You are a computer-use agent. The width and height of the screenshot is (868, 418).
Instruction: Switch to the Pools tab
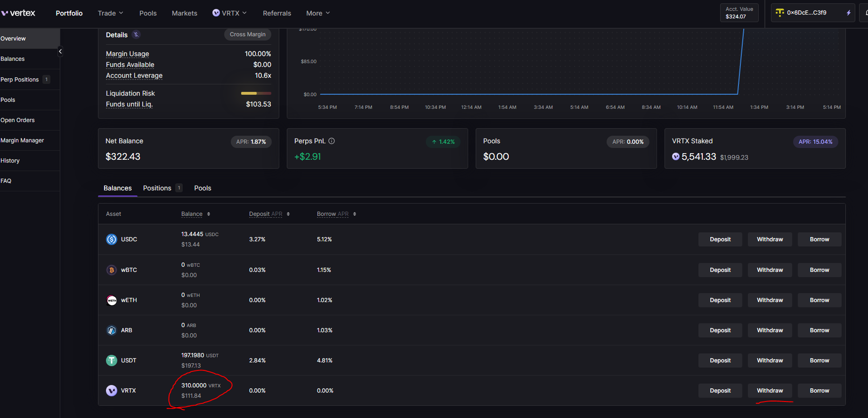tap(203, 188)
